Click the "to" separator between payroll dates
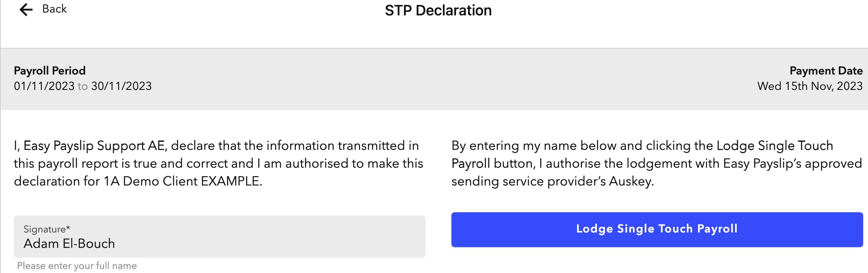 click(83, 86)
